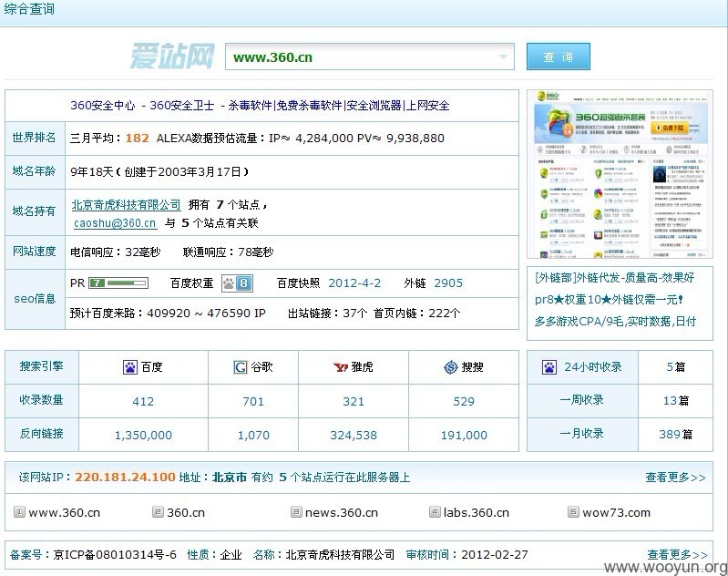The height and width of the screenshot is (576, 728).
Task: Open 北京奇虎科技有限公司 owner link
Action: pyautogui.click(x=126, y=205)
